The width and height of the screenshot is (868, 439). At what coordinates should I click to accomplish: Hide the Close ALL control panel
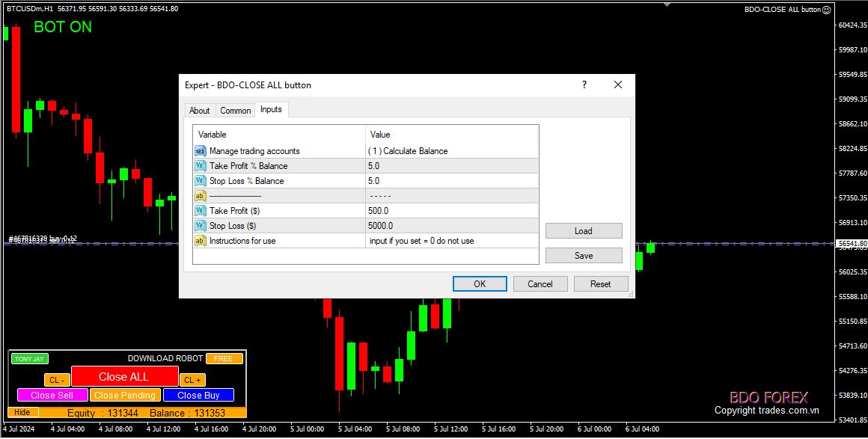point(22,412)
